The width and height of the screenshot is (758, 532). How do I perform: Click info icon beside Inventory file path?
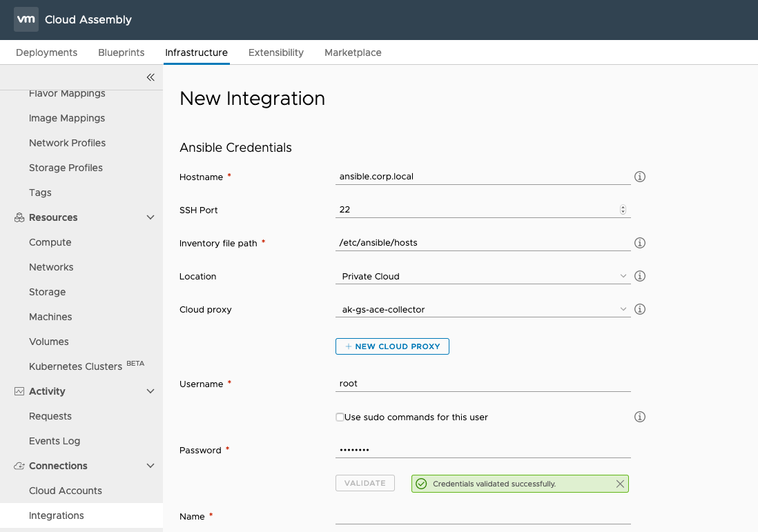(x=640, y=243)
